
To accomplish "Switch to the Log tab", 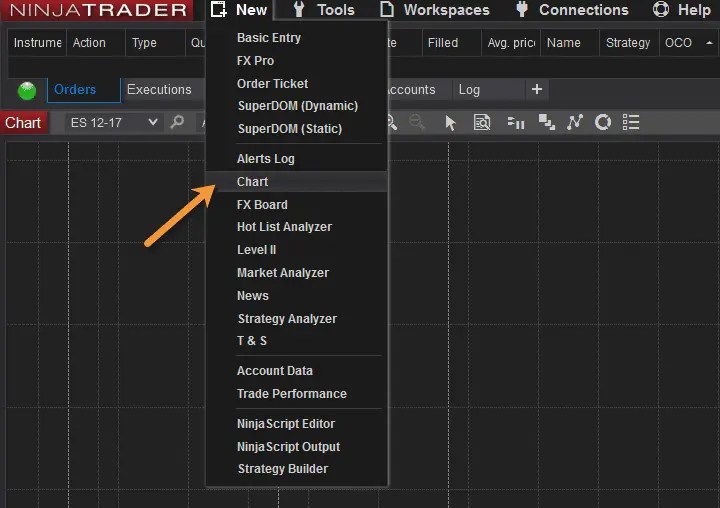I will click(488, 90).
